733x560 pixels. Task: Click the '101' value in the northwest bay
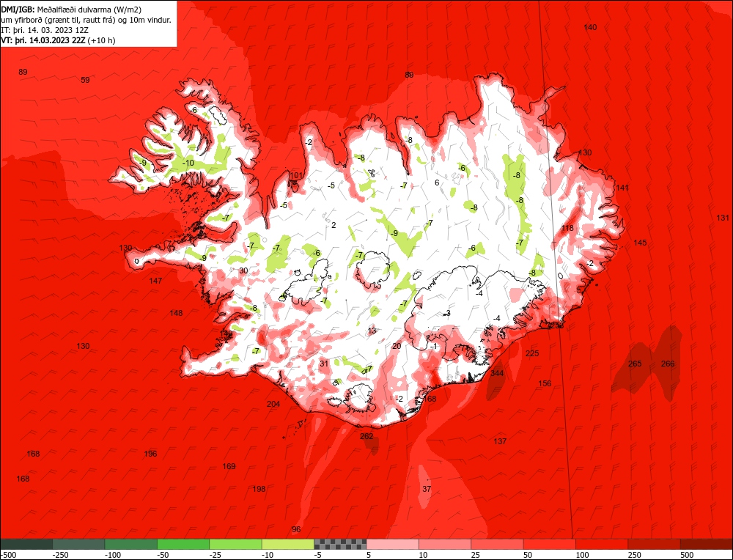[296, 176]
